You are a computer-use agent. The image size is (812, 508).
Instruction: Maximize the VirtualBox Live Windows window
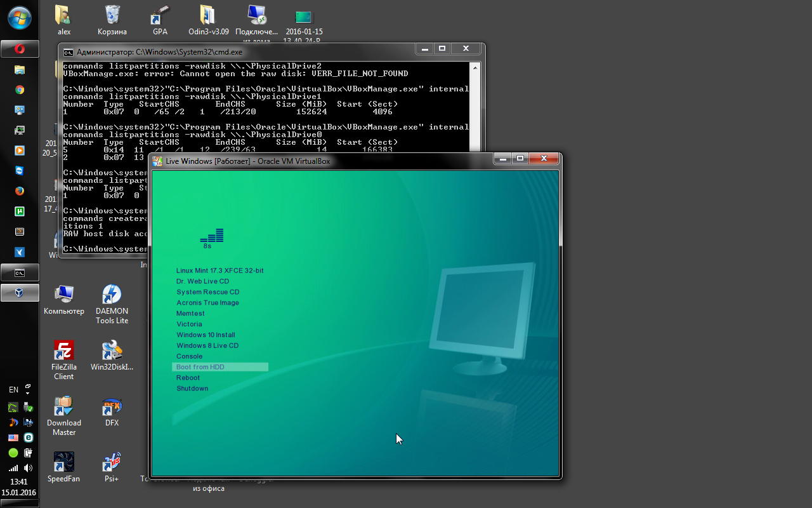(520, 158)
